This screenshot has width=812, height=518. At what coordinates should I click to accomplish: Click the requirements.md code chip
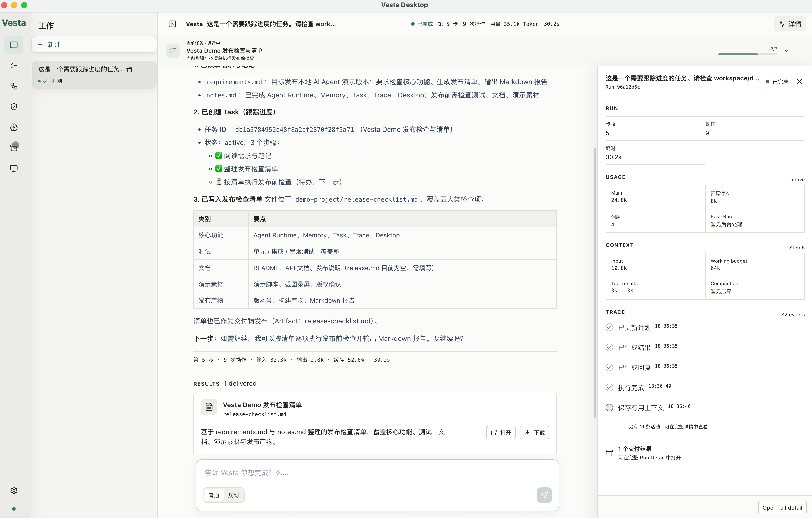point(234,82)
